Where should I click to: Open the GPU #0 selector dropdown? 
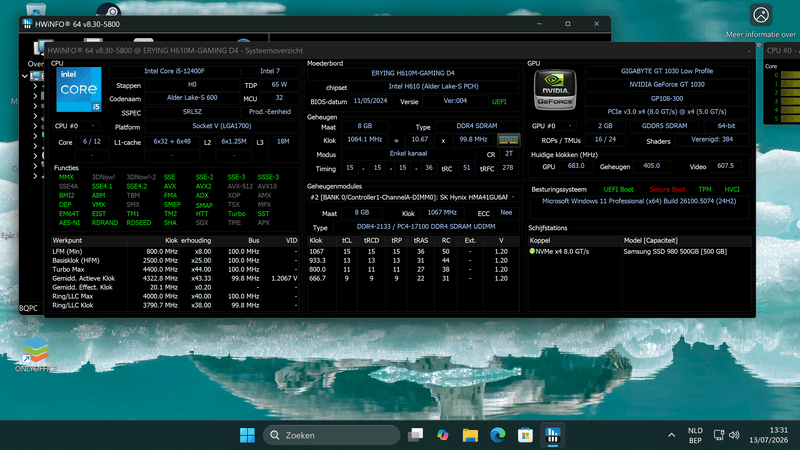[553, 126]
